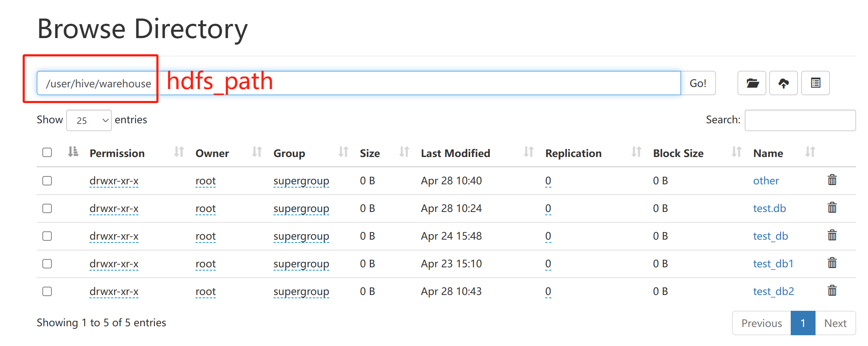868x346 pixels.
Task: Click the Next pagination button
Action: click(835, 323)
